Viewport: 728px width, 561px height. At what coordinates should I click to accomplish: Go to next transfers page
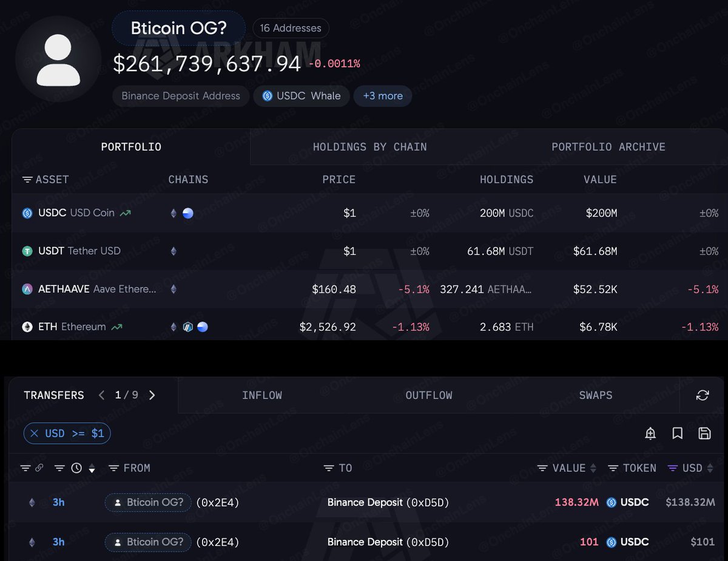(152, 395)
